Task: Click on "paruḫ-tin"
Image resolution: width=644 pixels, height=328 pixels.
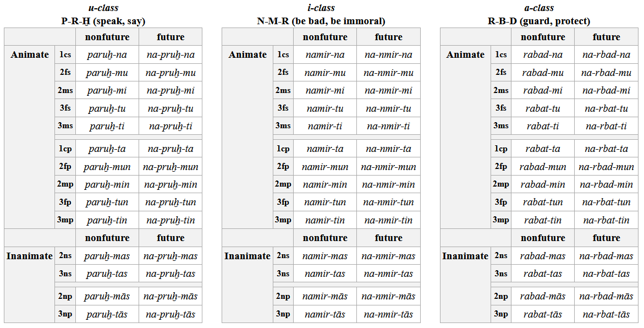Action: coord(107,220)
